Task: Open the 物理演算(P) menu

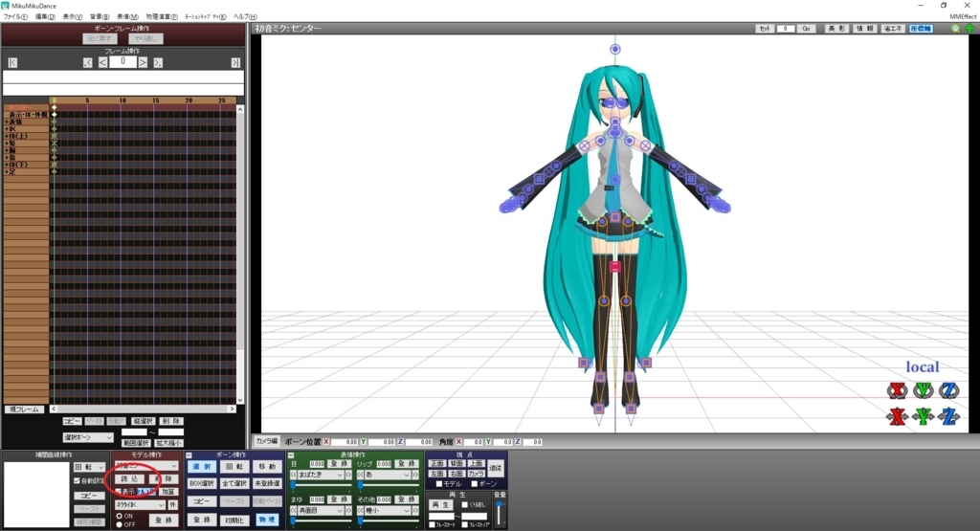Action: (161, 17)
